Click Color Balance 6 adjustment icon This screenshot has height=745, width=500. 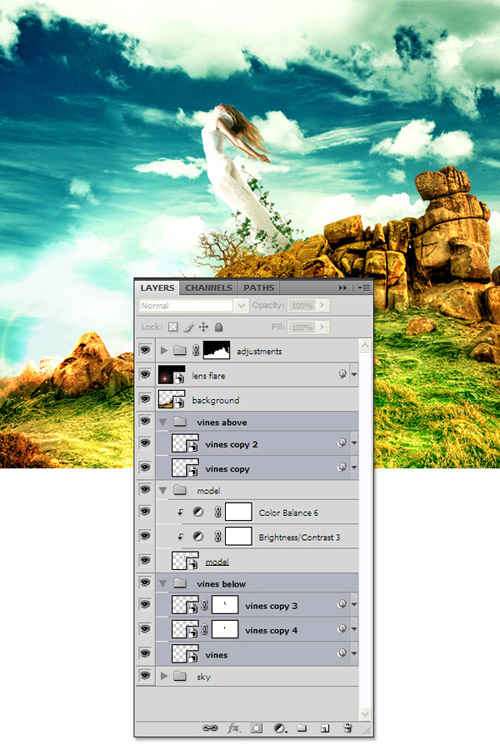[x=198, y=512]
